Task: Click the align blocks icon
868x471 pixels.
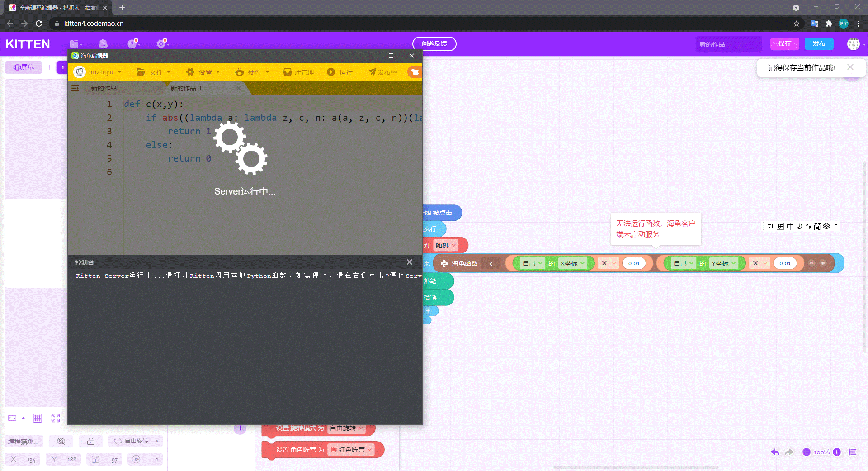Action: click(x=853, y=452)
